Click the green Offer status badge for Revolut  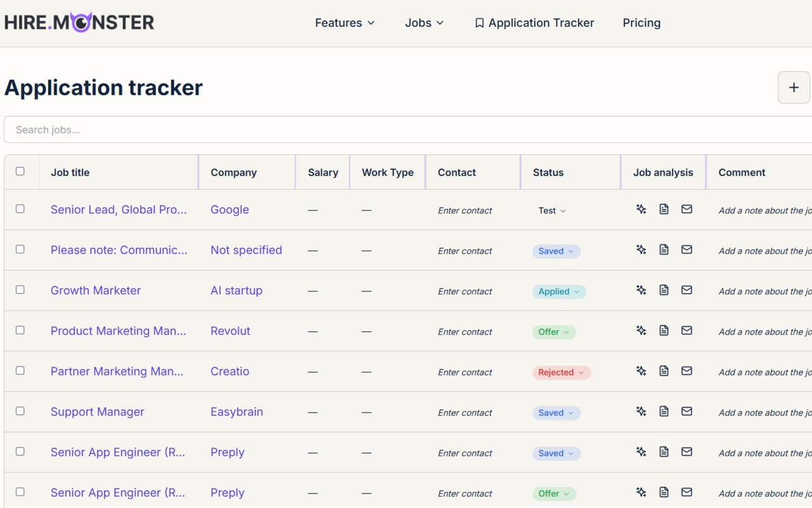pos(554,332)
